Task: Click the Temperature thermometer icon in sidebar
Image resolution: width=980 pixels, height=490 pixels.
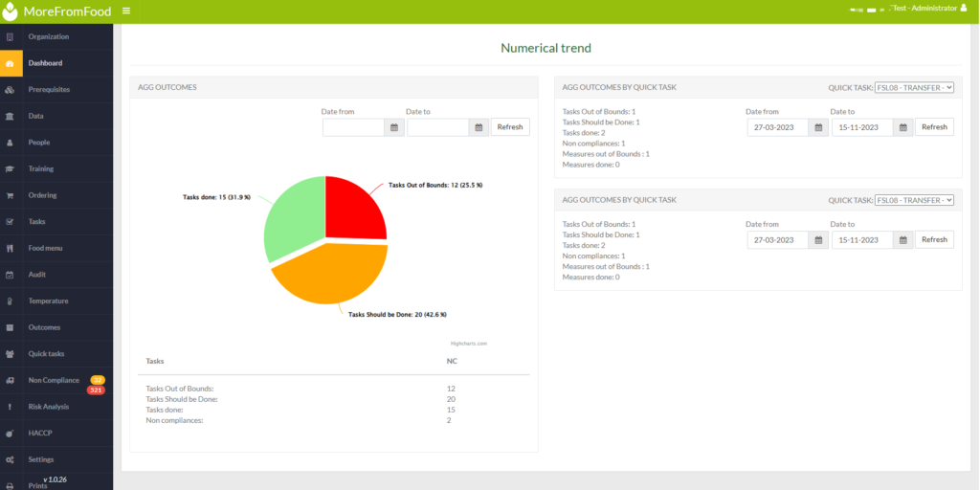Action: pos(10,301)
